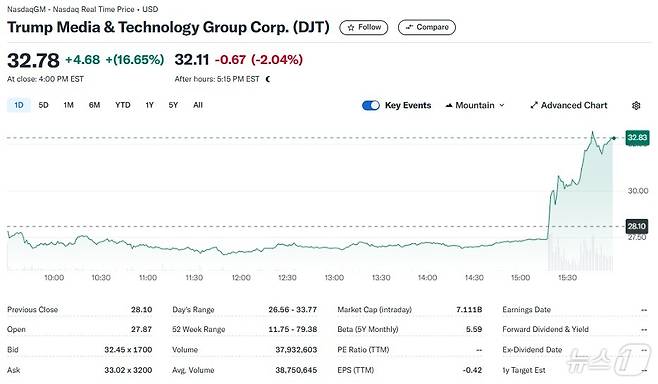The image size is (658, 384).
Task: Toggle the Key Events switch off
Action: (x=371, y=105)
